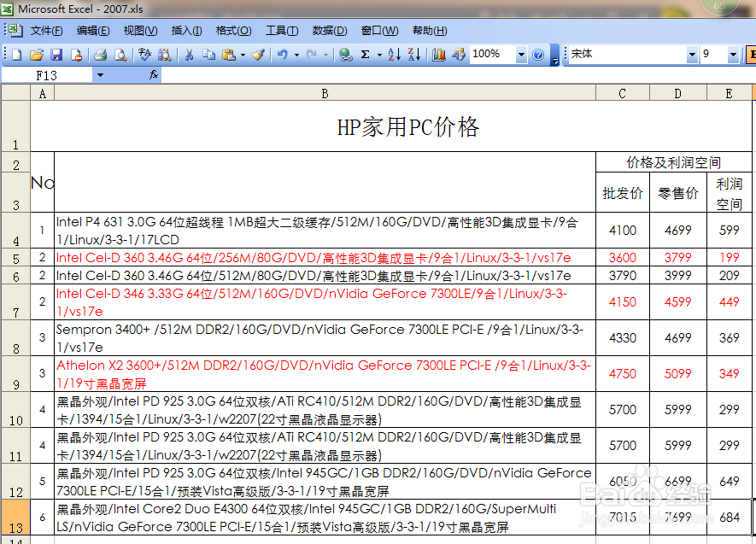Click the workbook control icon left of menus
Viewport: 756px width, 544px height.
click(x=15, y=31)
